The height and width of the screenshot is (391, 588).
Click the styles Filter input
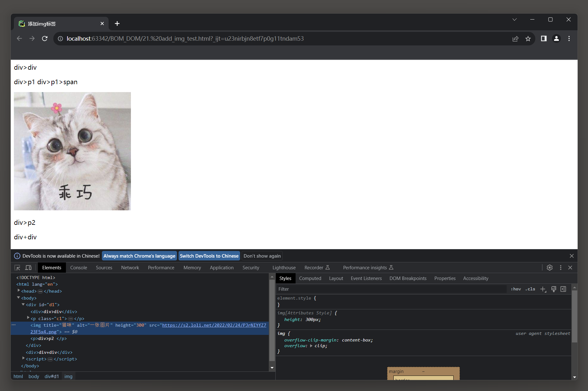point(391,289)
